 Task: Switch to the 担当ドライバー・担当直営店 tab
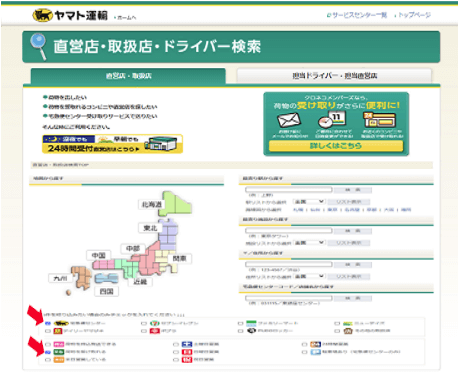[334, 76]
